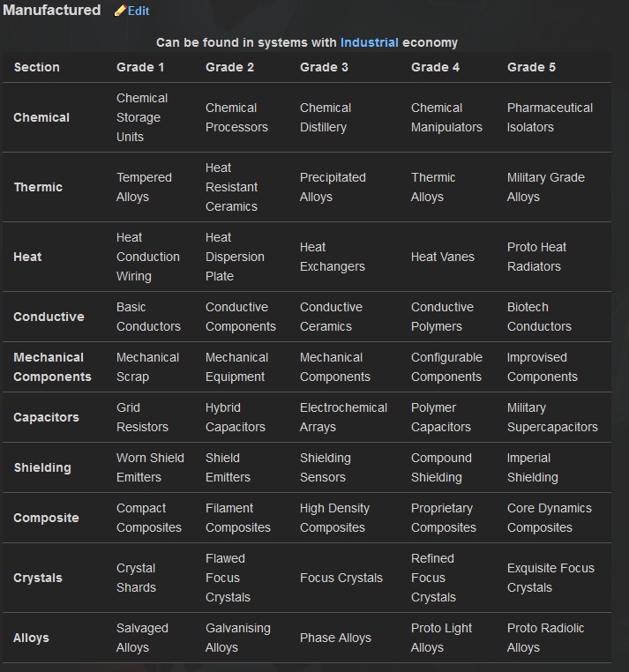Select the Grade 5 column header
Screen dimensions: 629x672
[x=531, y=67]
